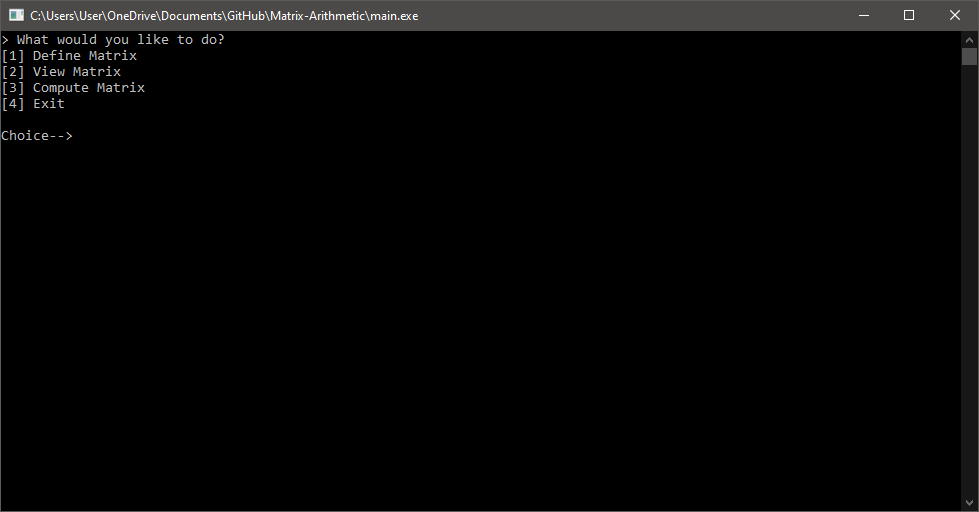Maximize the main.exe console window

click(x=909, y=15)
